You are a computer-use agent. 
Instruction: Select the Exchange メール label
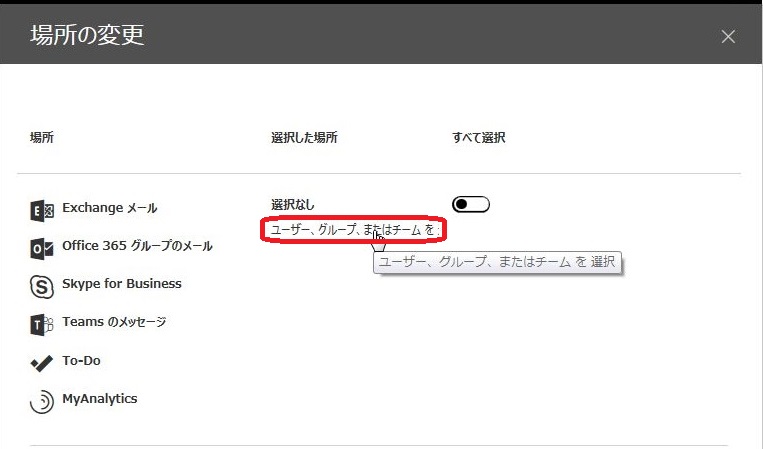[109, 208]
